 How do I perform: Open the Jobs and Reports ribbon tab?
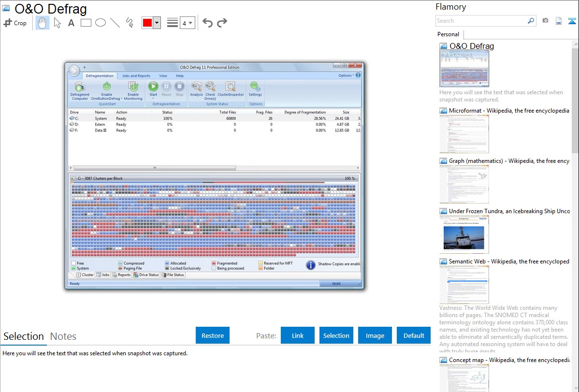click(136, 76)
